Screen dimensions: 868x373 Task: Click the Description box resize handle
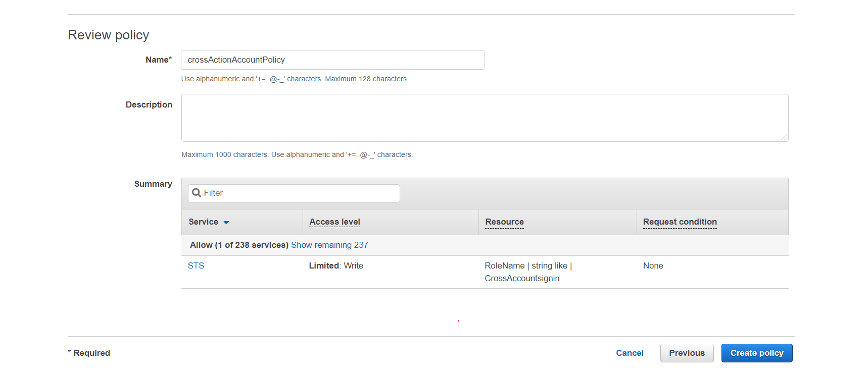click(x=784, y=137)
